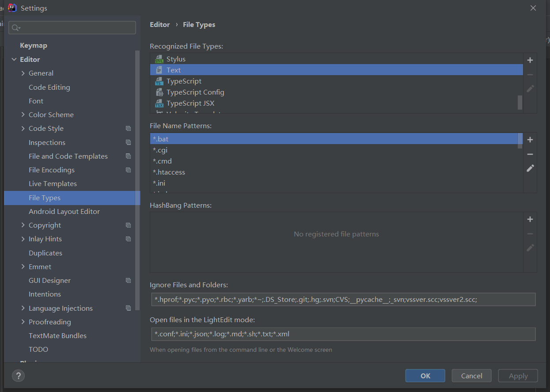This screenshot has width=550, height=392.
Task: Expand the Emmet node
Action: click(x=23, y=267)
